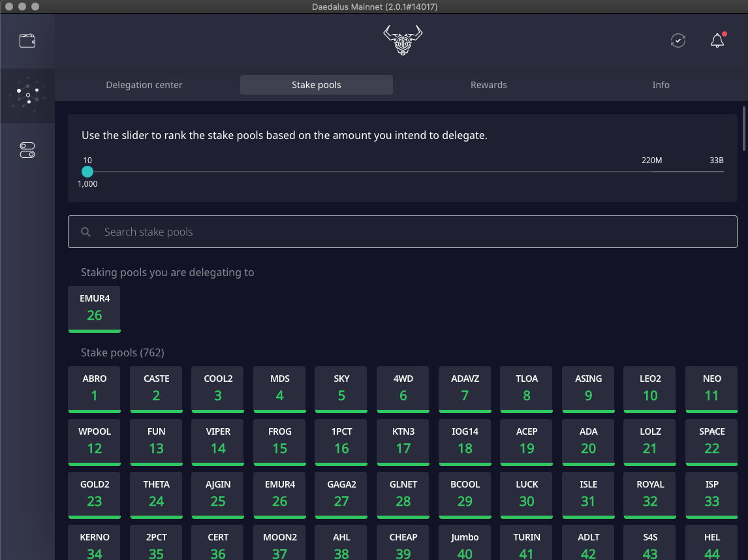Screen dimensions: 748x560
Task: Open the SPACE stake pool tile
Action: tap(711, 442)
